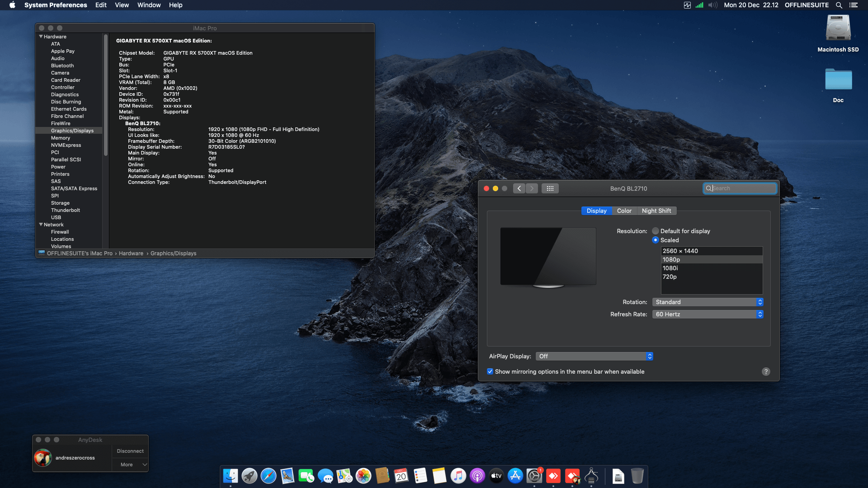Screen dimensions: 868x488
Task: Open the Rotation dropdown set to Standard
Action: coord(708,302)
